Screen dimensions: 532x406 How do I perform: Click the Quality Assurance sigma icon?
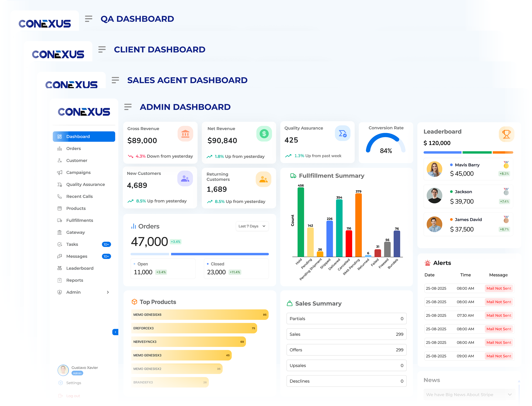coord(60,184)
